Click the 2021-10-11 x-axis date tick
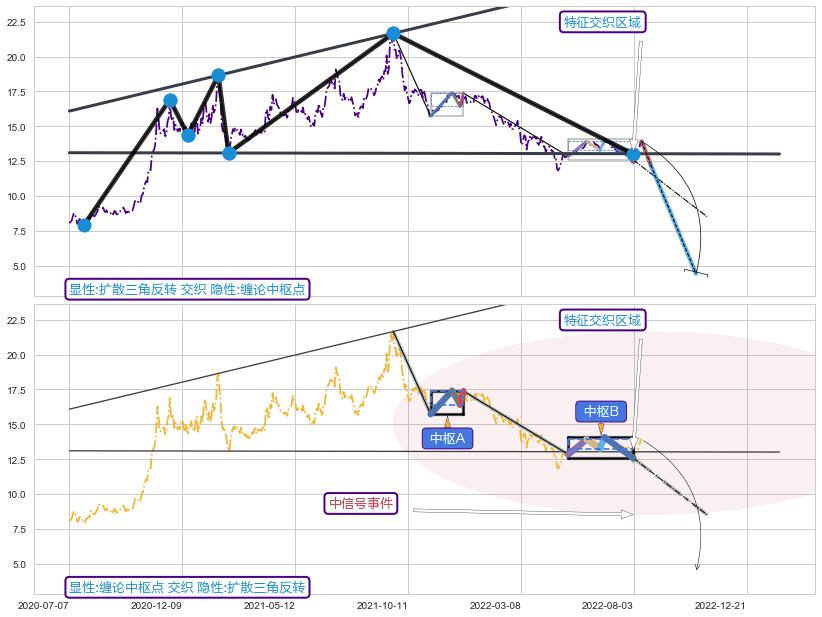Viewport: 822px width, 617px height. point(383,605)
